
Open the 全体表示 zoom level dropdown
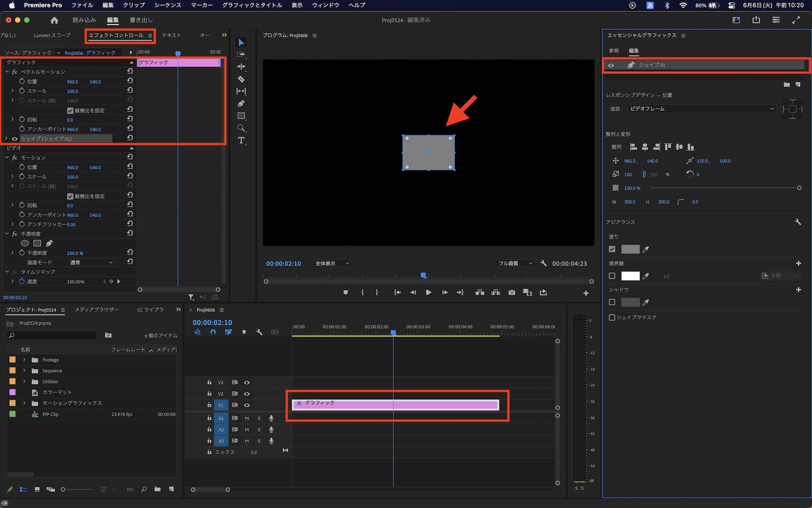click(x=332, y=264)
